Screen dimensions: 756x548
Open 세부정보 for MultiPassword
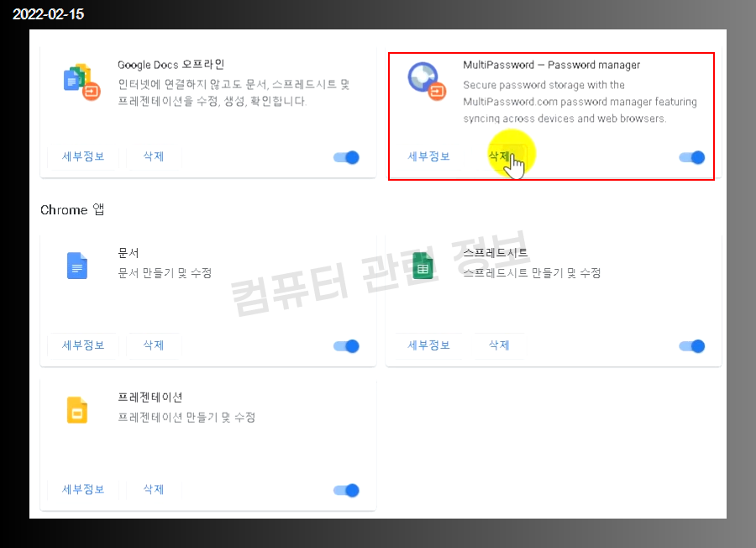(x=428, y=156)
